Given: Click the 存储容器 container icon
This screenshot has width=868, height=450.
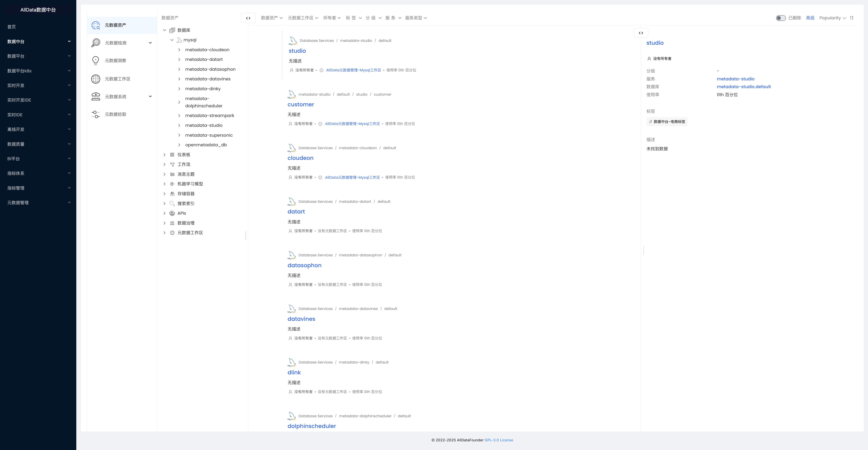Looking at the screenshot, I should click(172, 194).
